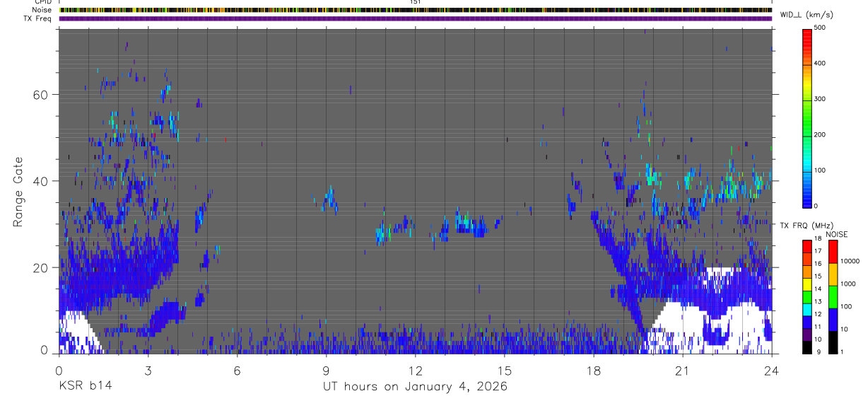Click the 12 hour tick on the UT axis
868x401 pixels.
point(415,370)
